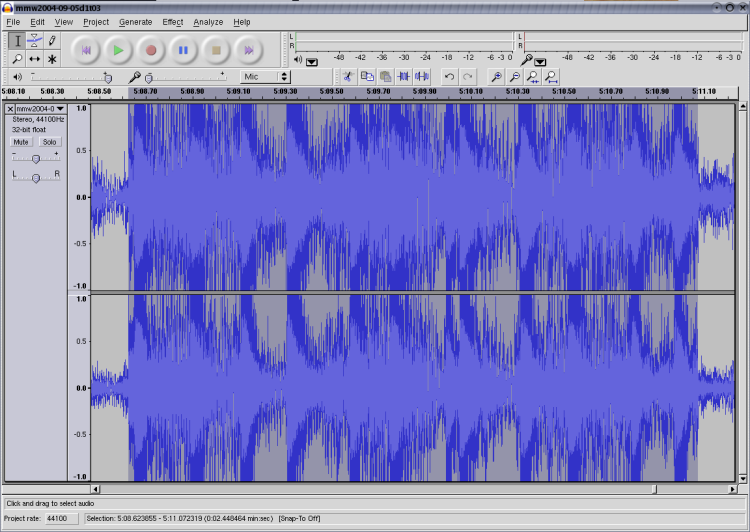
Task: Silence the selected audio
Action: (422, 77)
